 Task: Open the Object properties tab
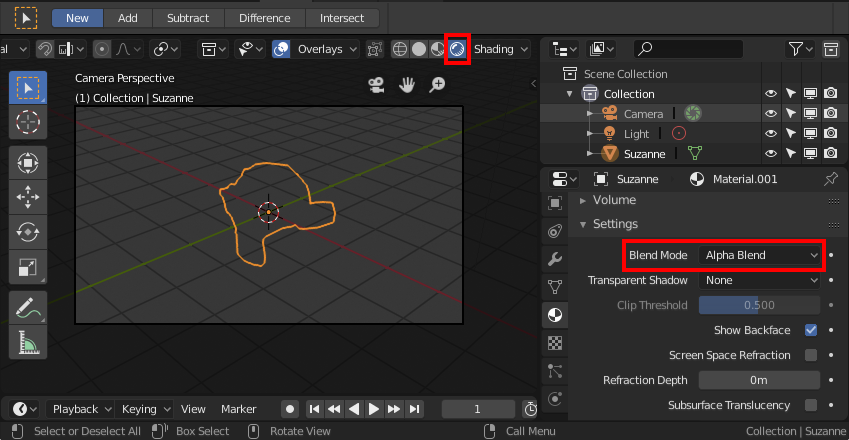point(555,203)
